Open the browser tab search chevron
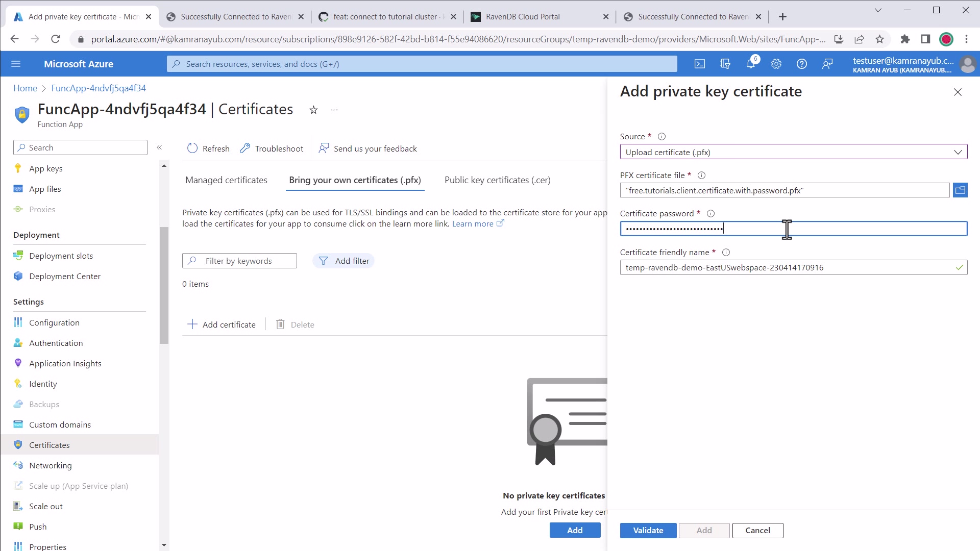The width and height of the screenshot is (980, 551). (x=878, y=10)
